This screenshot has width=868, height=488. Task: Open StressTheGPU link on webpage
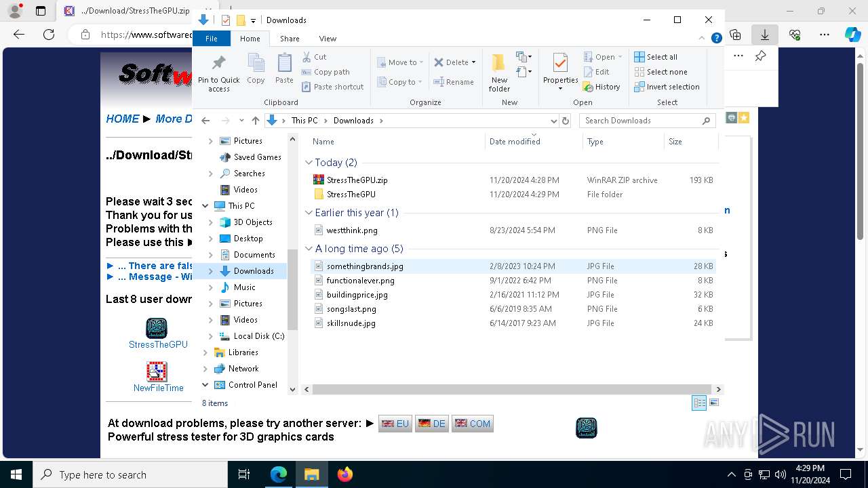click(158, 344)
